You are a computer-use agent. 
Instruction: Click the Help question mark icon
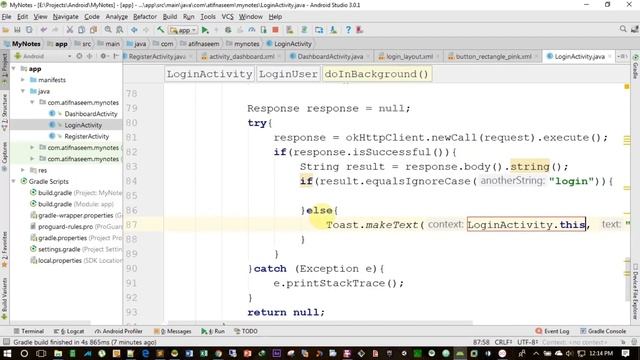[348, 30]
